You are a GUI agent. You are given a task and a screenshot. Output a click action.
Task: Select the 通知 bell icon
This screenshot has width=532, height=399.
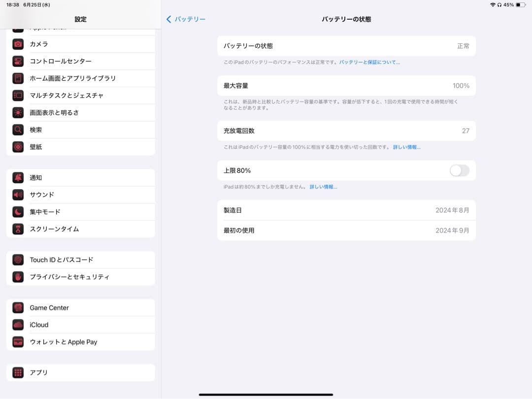click(18, 178)
